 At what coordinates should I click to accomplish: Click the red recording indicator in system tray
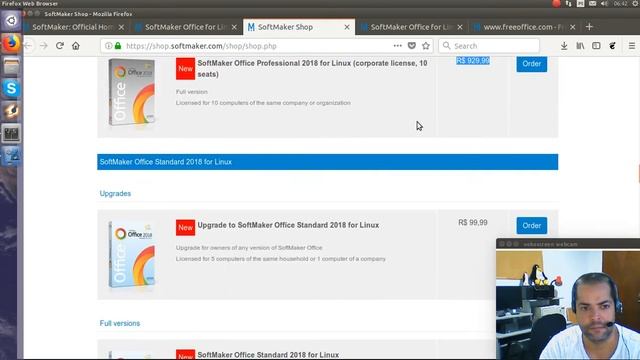(556, 3)
